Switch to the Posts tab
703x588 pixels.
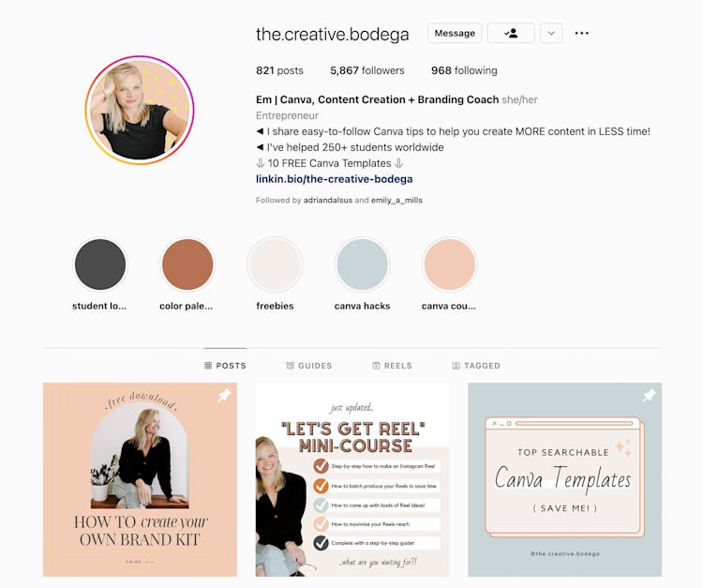[225, 366]
